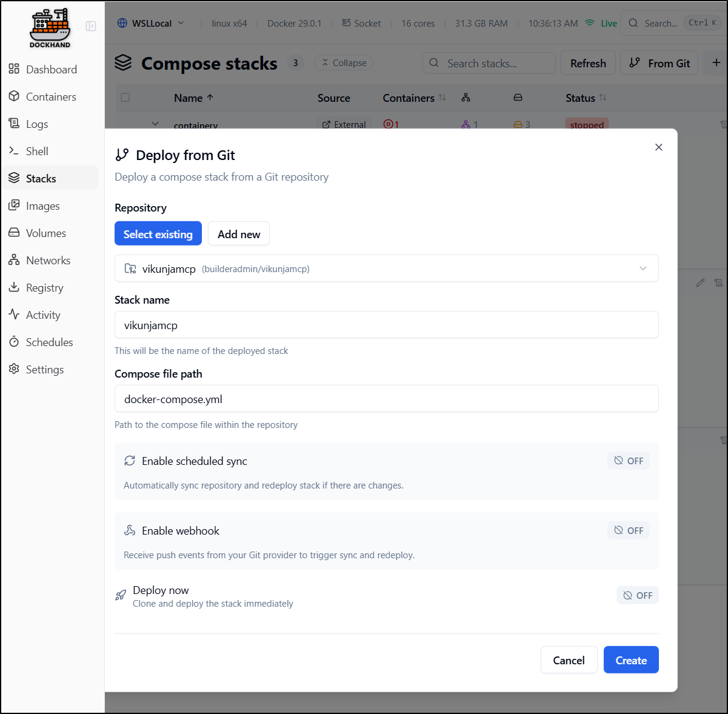Turn on Enable scheduled sync toggle
728x714 pixels.
[629, 461]
